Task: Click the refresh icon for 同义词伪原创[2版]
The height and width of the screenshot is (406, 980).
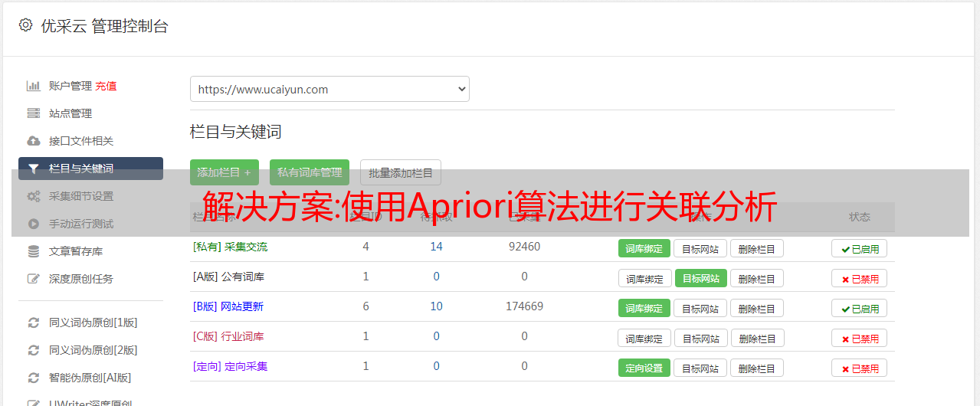Action: tap(33, 350)
